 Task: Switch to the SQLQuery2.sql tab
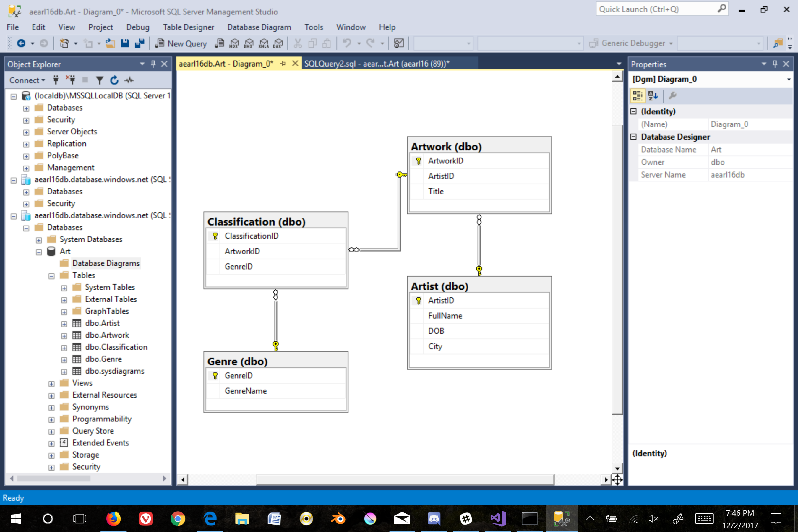[x=377, y=64]
